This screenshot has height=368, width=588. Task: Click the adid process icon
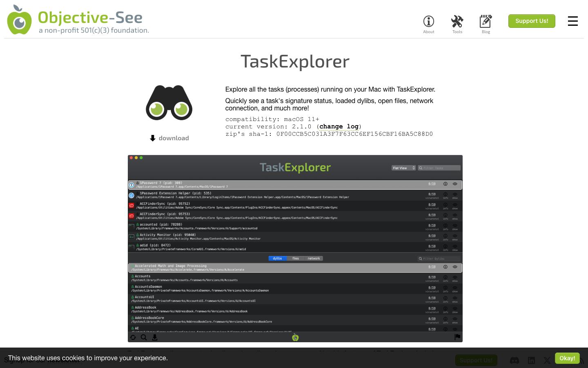[x=131, y=247]
